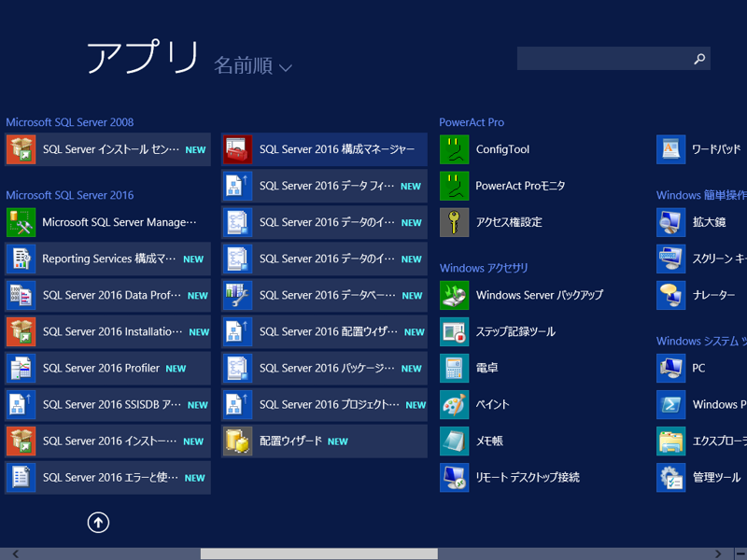Click the 'アクセス権設定' label
This screenshot has height=560, width=747.
[x=509, y=222]
